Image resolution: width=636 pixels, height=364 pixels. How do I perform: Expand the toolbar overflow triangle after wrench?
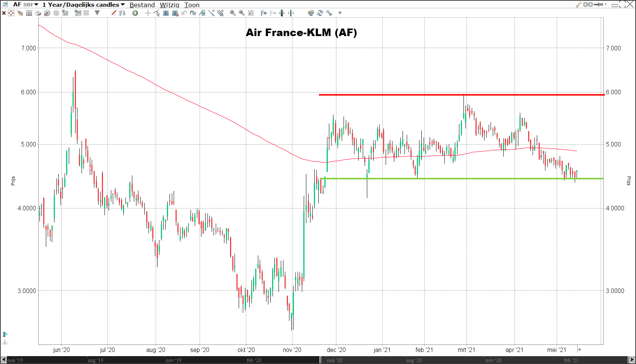(x=340, y=13)
